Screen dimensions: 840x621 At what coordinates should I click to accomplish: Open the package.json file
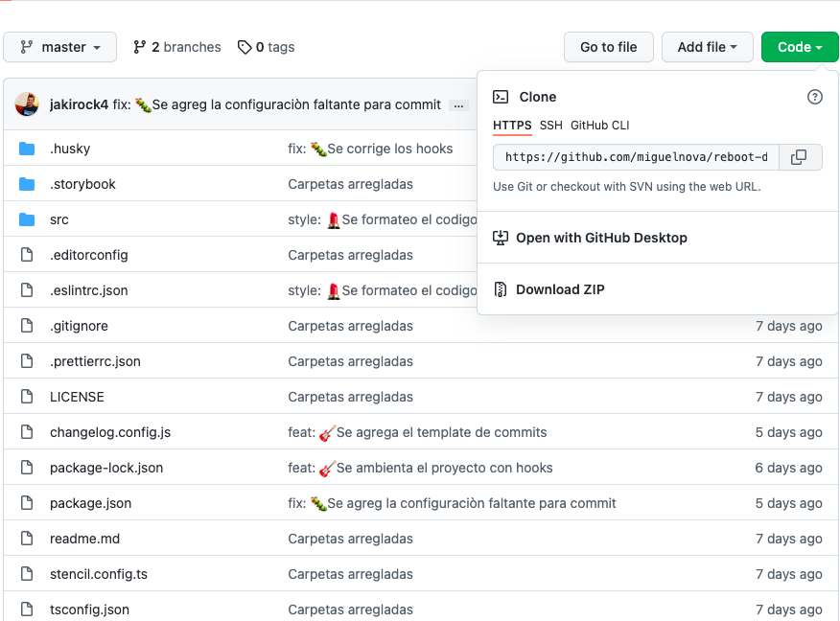[90, 503]
